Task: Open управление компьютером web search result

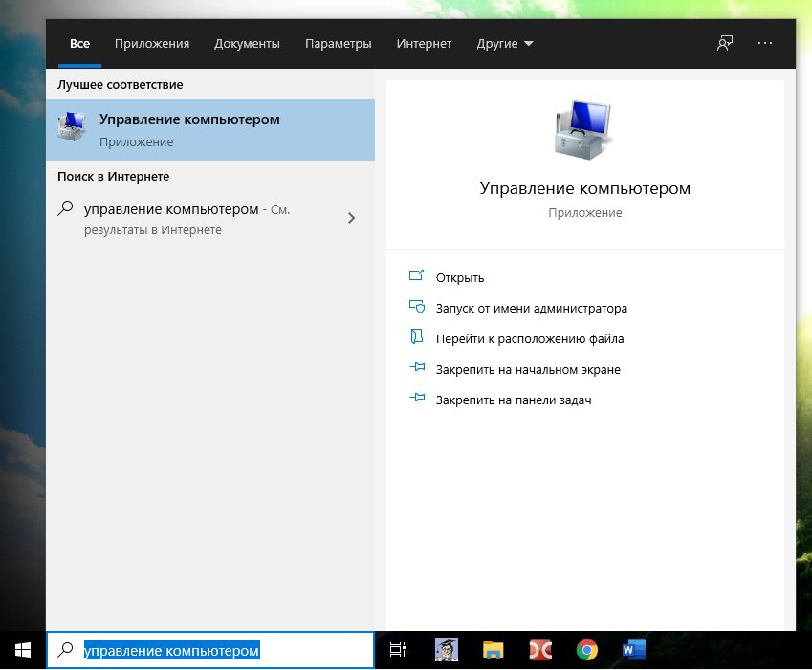Action: (x=210, y=218)
